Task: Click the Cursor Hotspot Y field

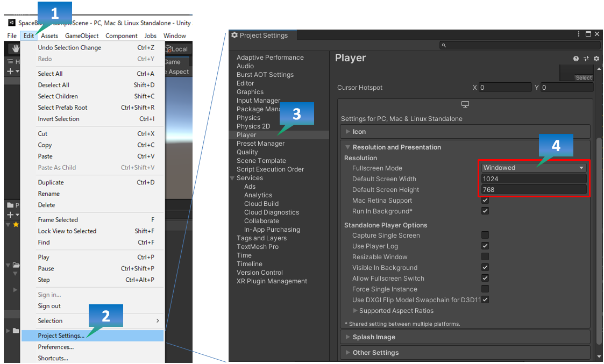Action: point(567,88)
